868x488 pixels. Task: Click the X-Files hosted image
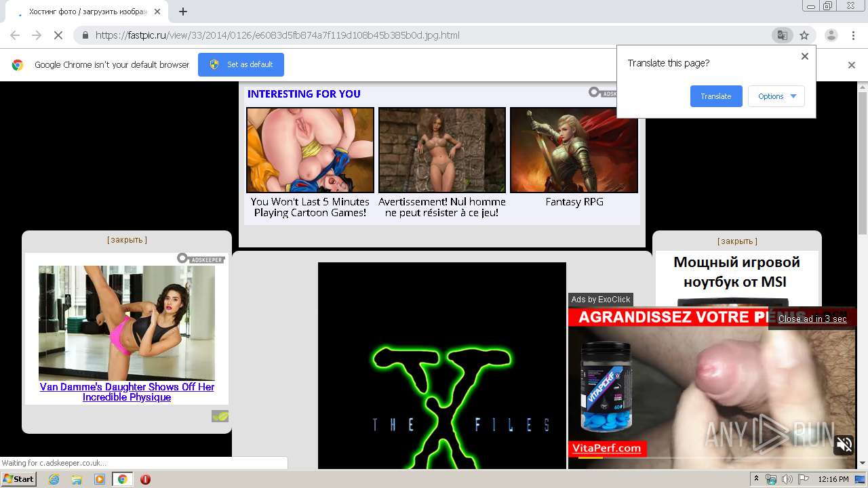[x=442, y=365]
